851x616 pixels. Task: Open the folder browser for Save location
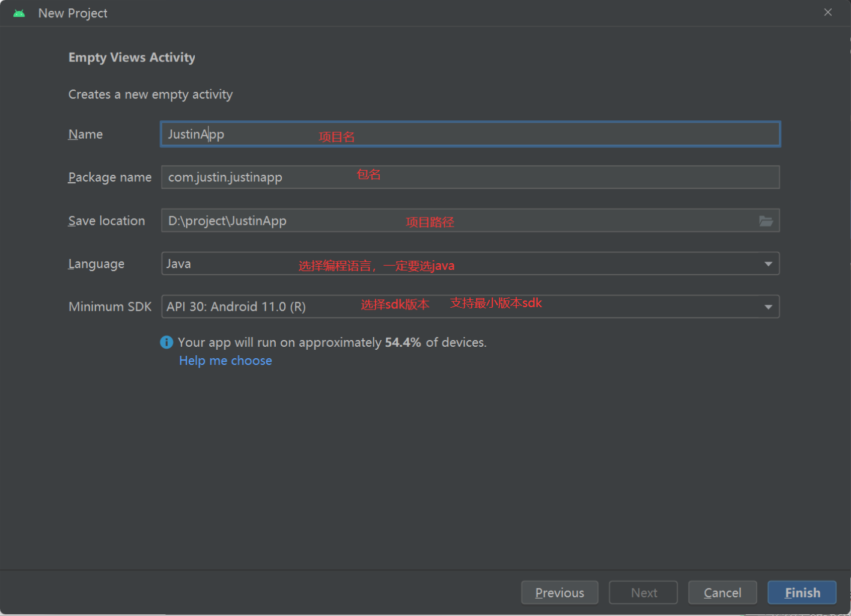[x=766, y=221]
